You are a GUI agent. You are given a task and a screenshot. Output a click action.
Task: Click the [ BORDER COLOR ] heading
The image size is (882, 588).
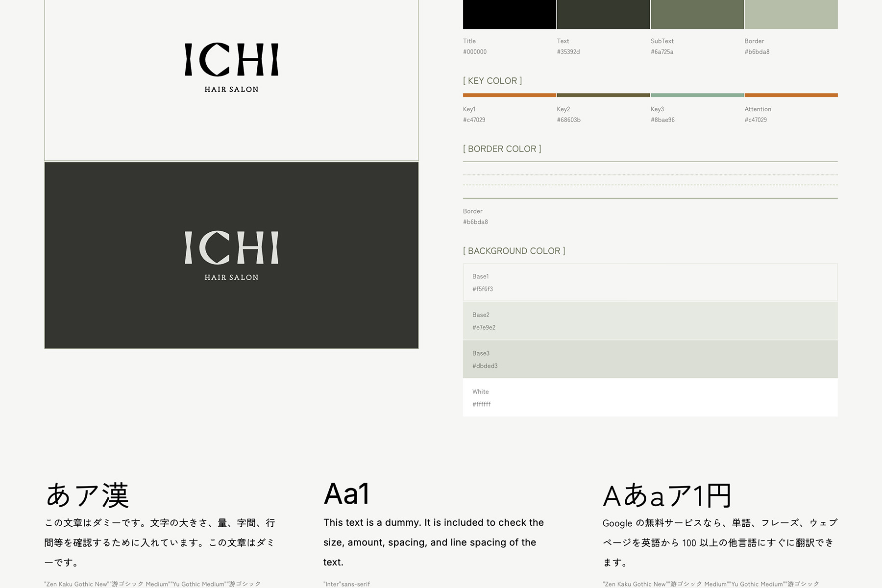click(502, 149)
